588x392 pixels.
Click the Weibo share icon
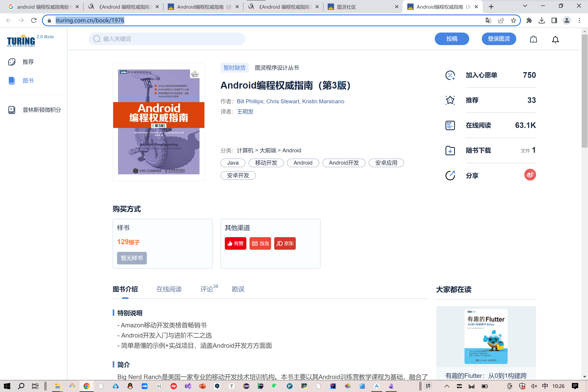530,175
